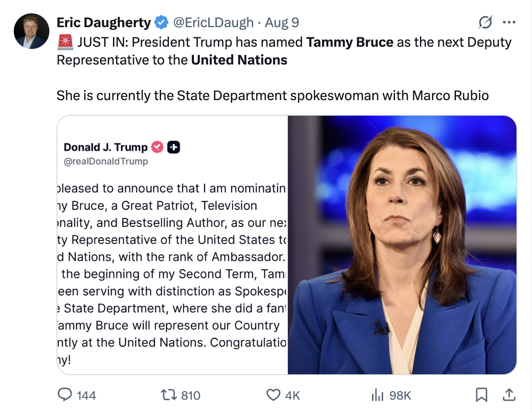
Task: Click the reply speech bubble icon
Action: (x=65, y=395)
